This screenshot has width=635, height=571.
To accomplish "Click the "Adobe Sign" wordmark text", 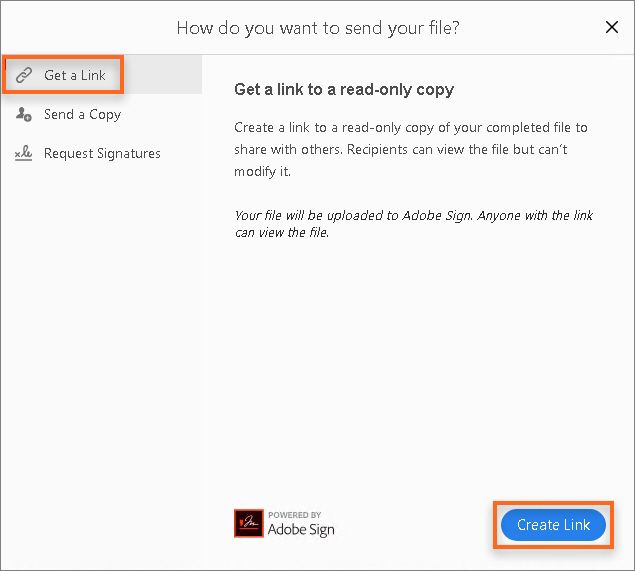I will pyautogui.click(x=301, y=530).
